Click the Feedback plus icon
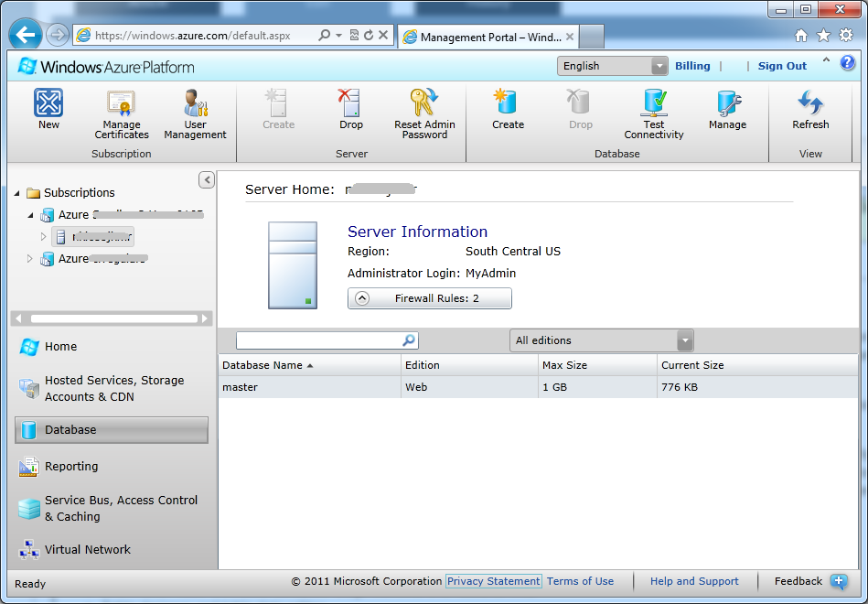 point(839,581)
